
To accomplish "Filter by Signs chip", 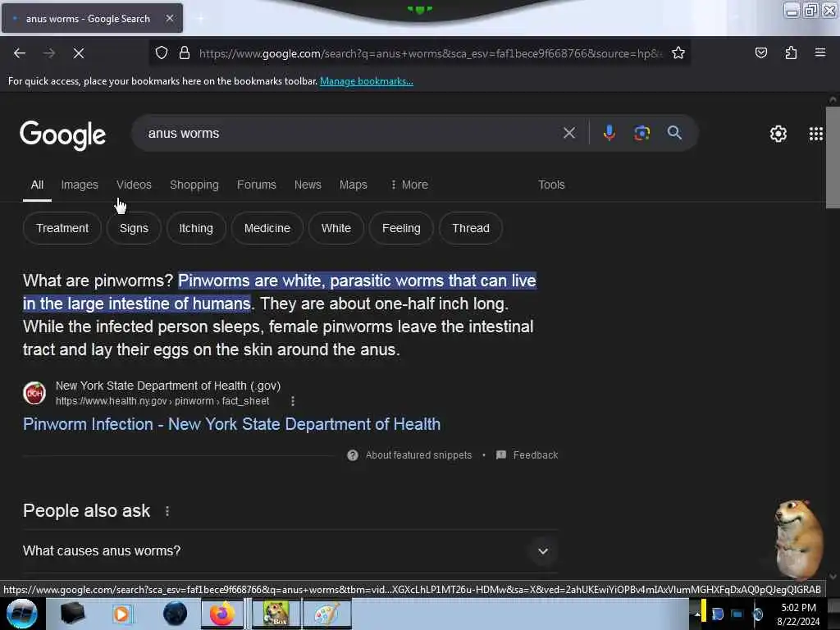I will (134, 228).
